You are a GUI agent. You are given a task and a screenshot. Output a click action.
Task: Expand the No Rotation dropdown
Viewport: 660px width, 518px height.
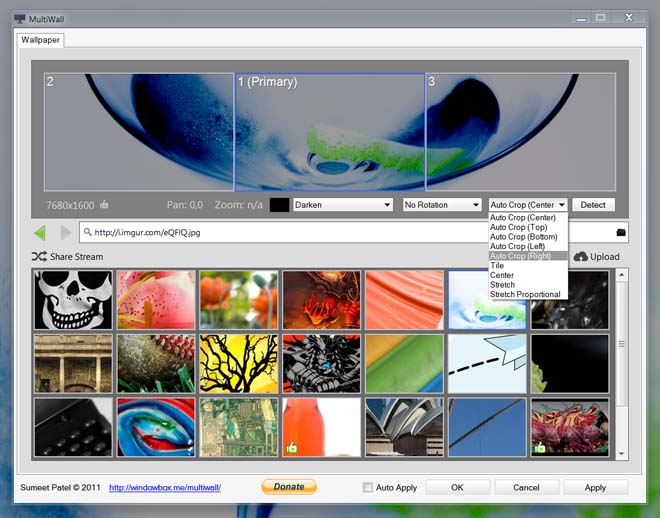[442, 205]
